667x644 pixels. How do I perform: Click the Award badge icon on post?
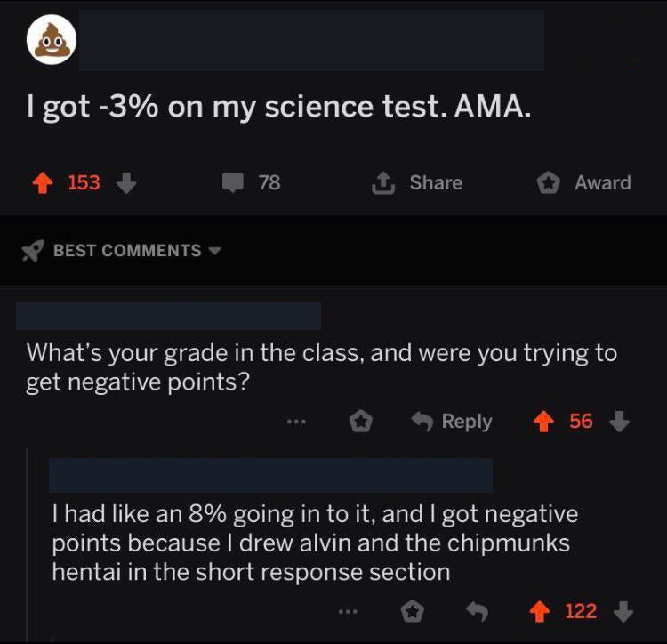tap(548, 183)
